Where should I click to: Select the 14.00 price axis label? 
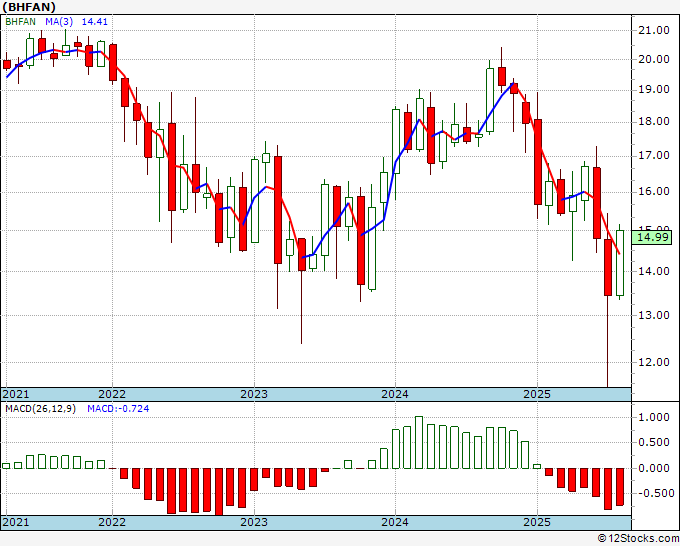click(654, 271)
